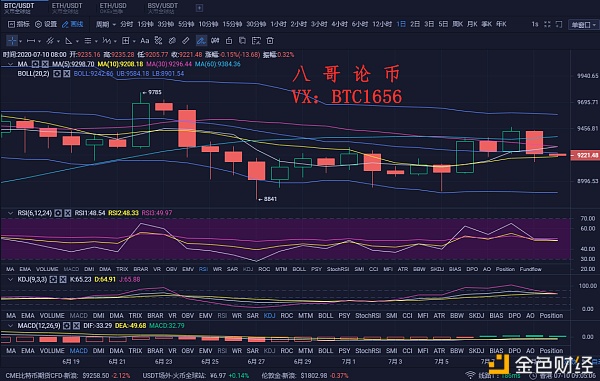Select the horizontal line drawing tool

click(31, 41)
